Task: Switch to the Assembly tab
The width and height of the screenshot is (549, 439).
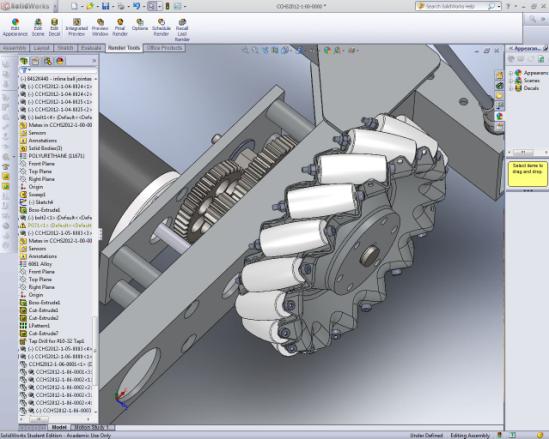Action: 14,48
